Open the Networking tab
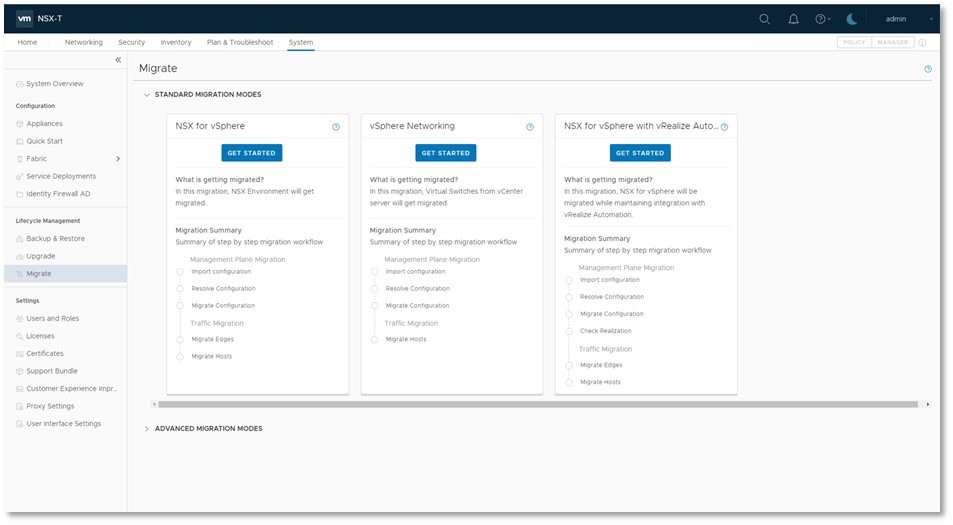This screenshot has width=953, height=525. pos(84,43)
